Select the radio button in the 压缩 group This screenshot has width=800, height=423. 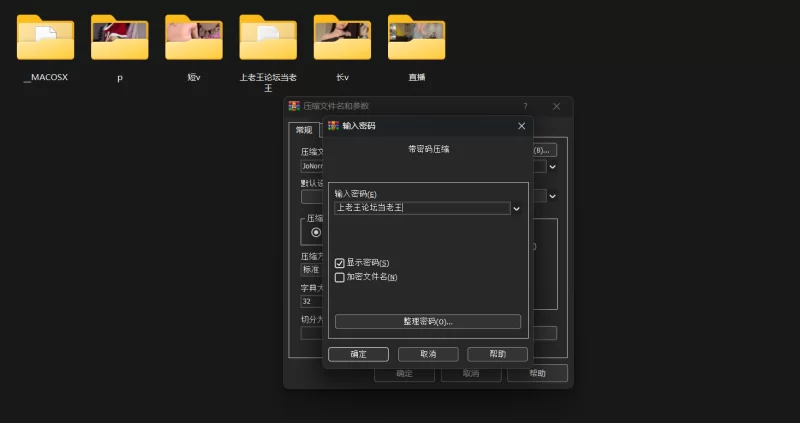[316, 232]
